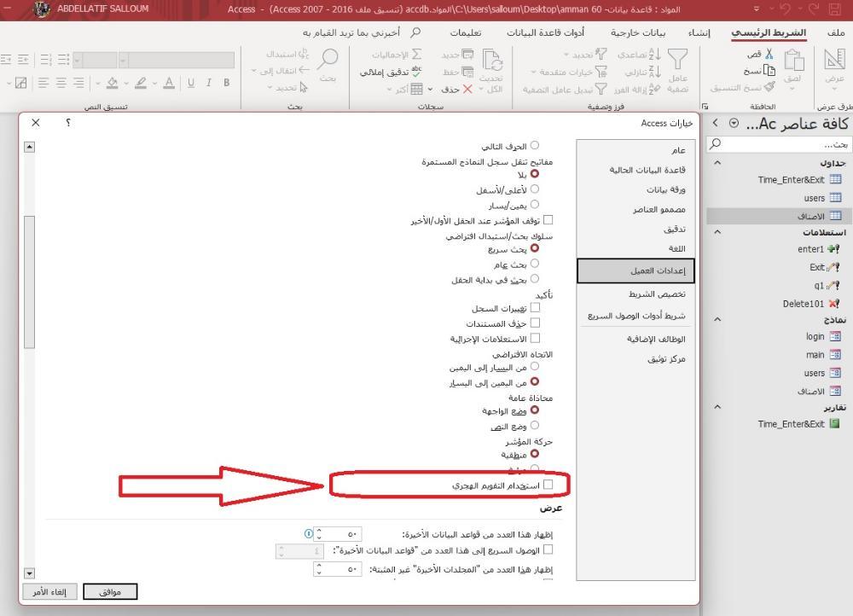Click the Remove Sort (إزالة الفرز) icon
This screenshot has width=853, height=616.
[655, 89]
